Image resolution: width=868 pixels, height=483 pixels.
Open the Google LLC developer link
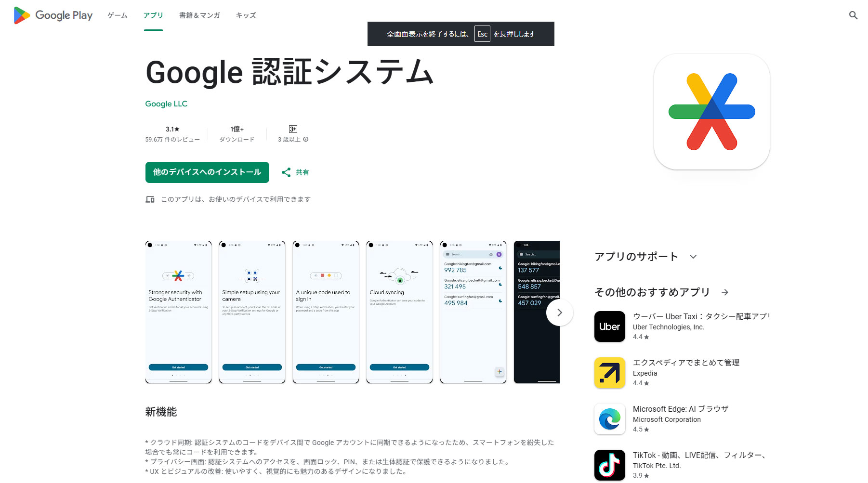[166, 104]
